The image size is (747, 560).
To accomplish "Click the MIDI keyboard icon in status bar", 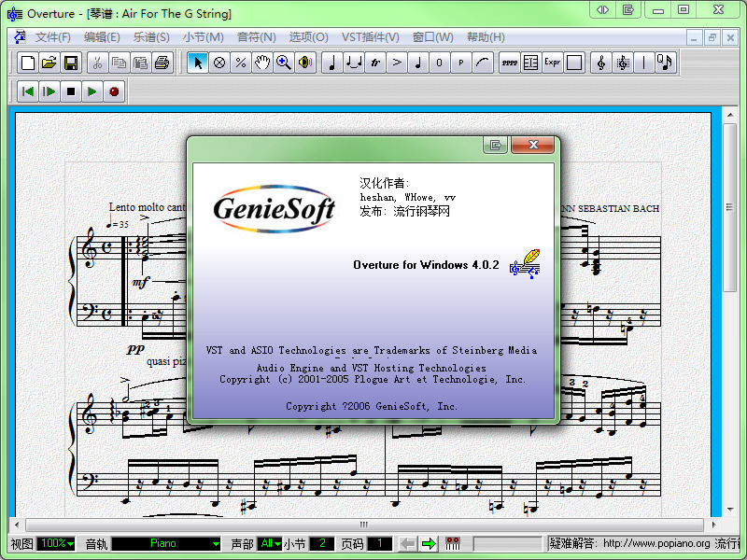I will pos(453,543).
